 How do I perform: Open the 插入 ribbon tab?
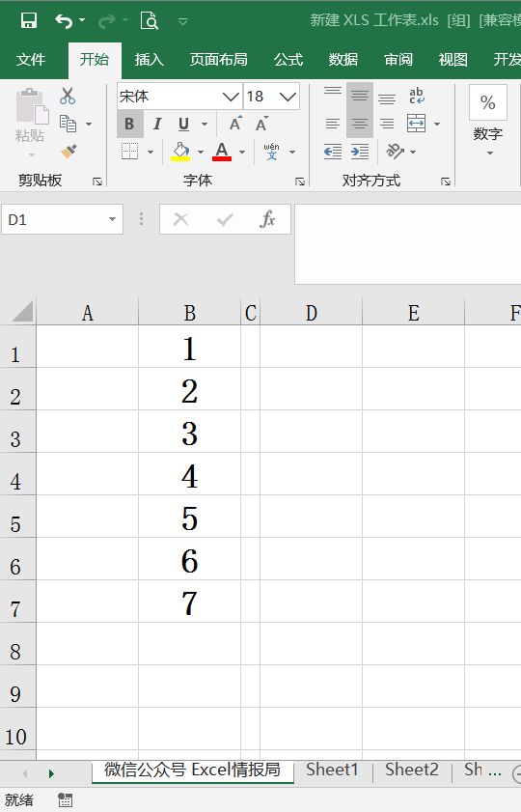point(149,60)
